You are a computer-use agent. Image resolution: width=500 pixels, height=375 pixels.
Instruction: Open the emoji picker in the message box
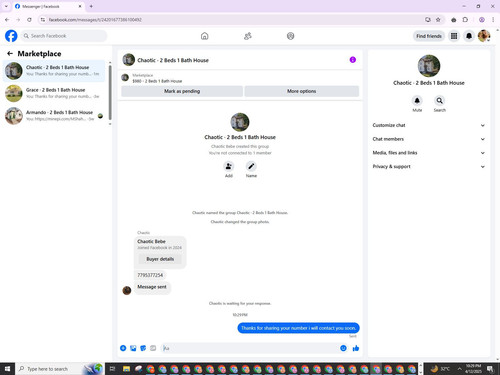click(x=343, y=348)
